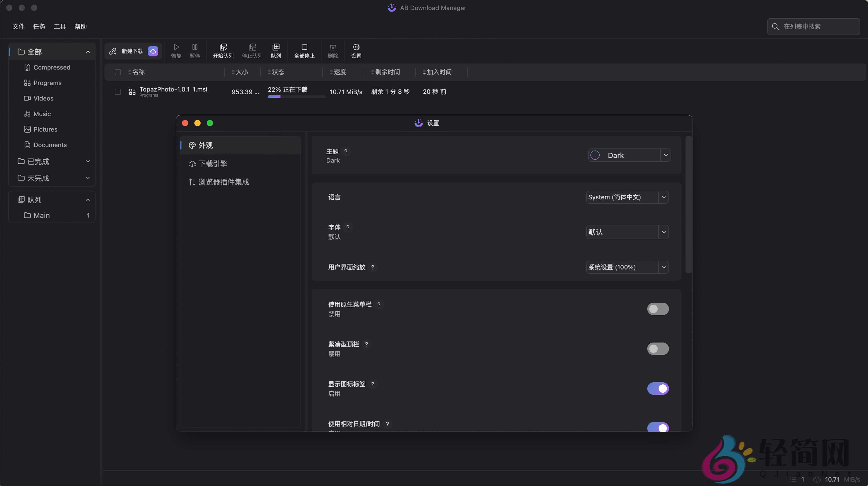The height and width of the screenshot is (486, 868).
Task: Select the Main queue in sidebar
Action: coord(42,215)
